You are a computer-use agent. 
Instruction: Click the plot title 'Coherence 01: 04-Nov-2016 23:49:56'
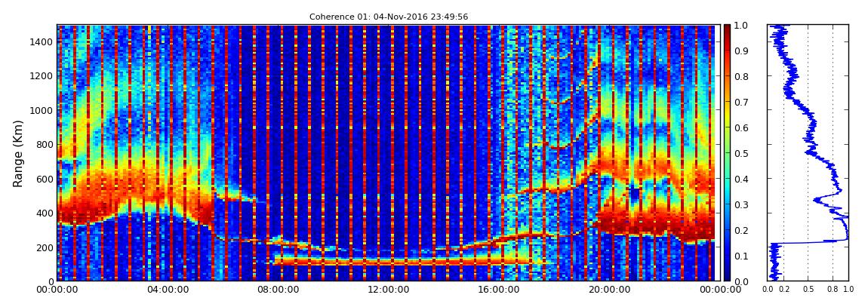pyautogui.click(x=388, y=17)
